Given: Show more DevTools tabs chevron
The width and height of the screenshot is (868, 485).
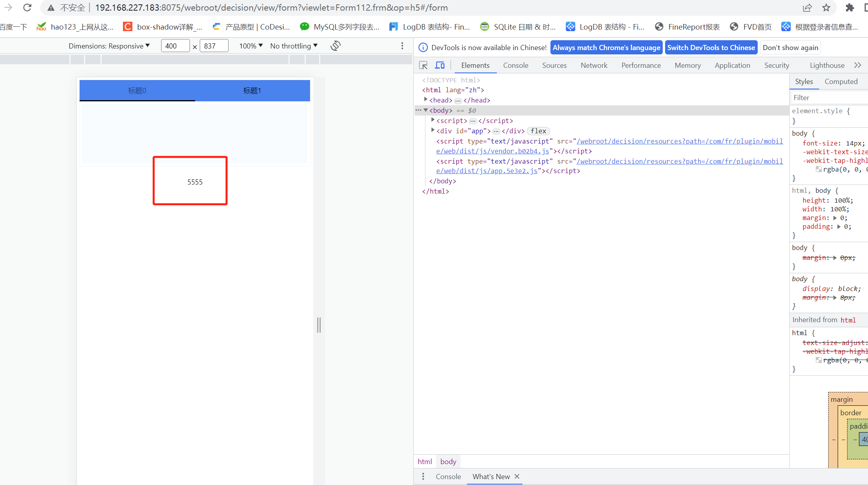Looking at the screenshot, I should pos(857,65).
